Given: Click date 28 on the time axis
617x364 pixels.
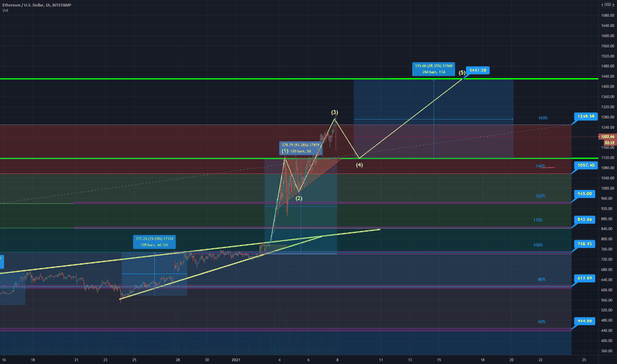Looking at the screenshot, I should tap(178, 359).
